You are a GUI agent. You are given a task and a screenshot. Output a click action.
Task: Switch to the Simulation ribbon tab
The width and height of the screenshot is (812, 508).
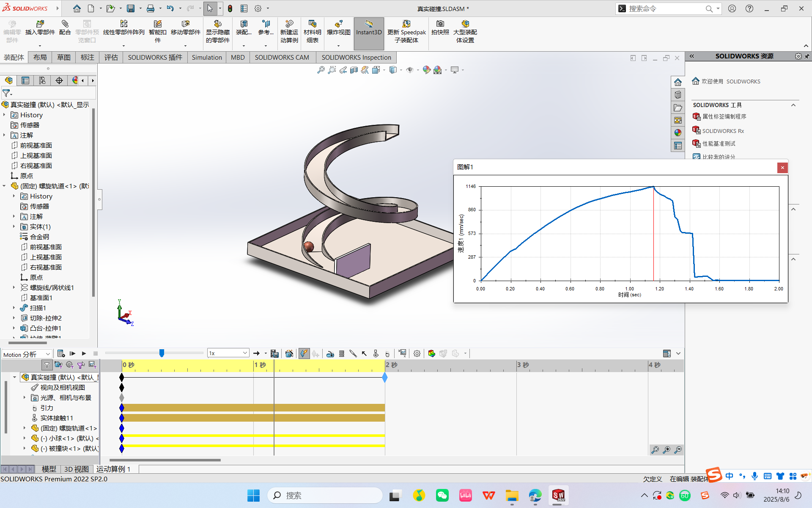click(207, 57)
